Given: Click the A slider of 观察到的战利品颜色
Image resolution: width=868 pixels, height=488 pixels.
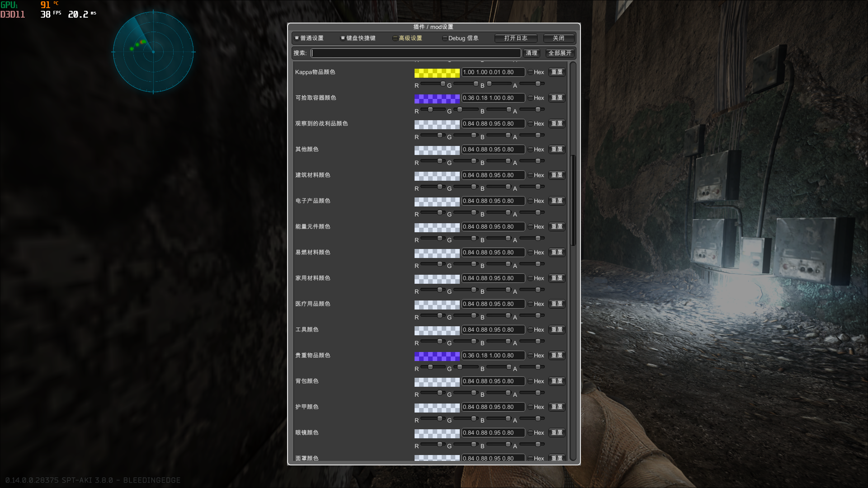Looking at the screenshot, I should click(x=532, y=136).
